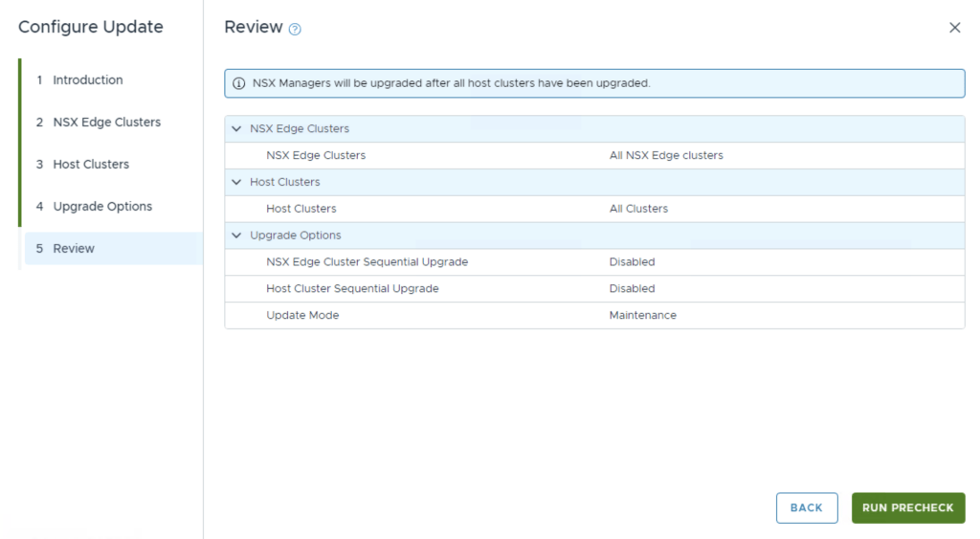Screen dimensions: 980x539
Task: Click the Back button
Action: (806, 508)
